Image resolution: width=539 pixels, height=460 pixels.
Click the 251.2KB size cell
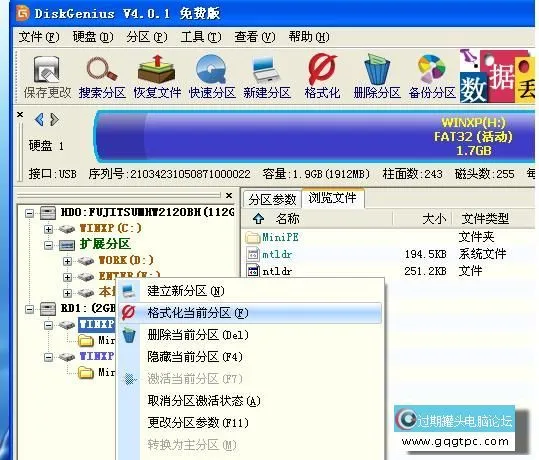click(426, 272)
